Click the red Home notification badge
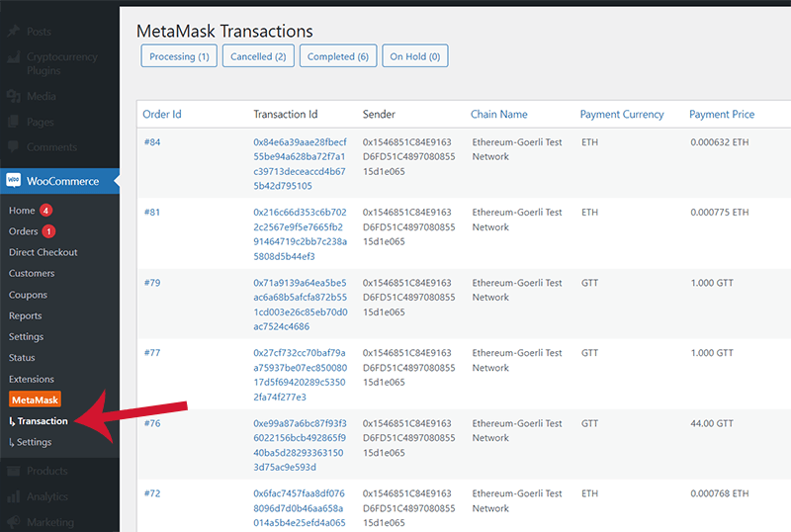 pyautogui.click(x=45, y=211)
